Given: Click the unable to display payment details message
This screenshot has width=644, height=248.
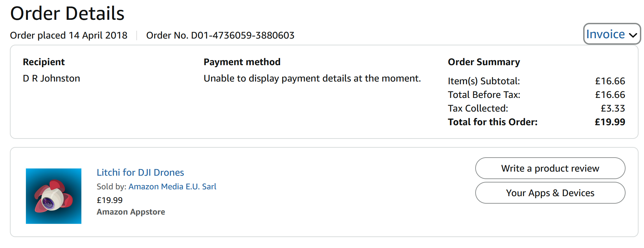Looking at the screenshot, I should [x=312, y=78].
